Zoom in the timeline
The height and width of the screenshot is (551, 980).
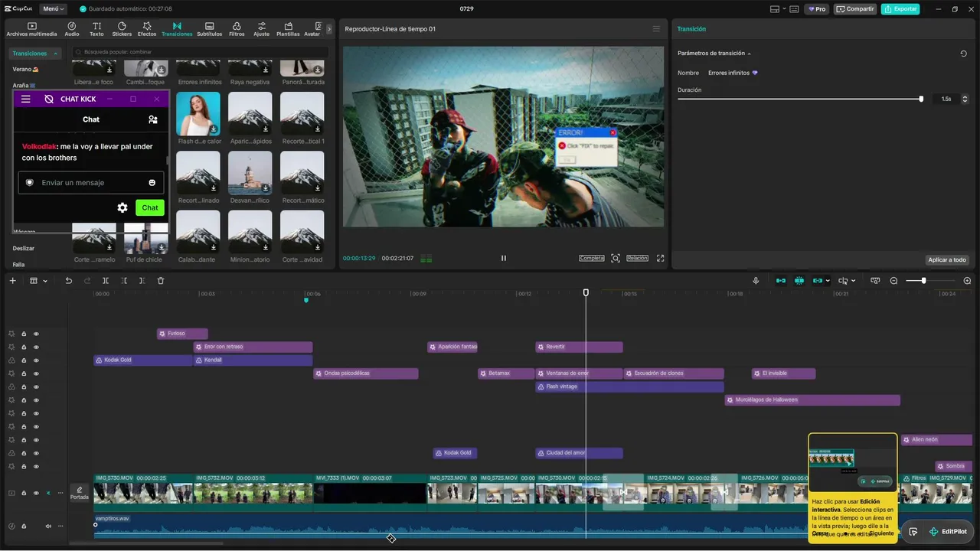pyautogui.click(x=967, y=281)
